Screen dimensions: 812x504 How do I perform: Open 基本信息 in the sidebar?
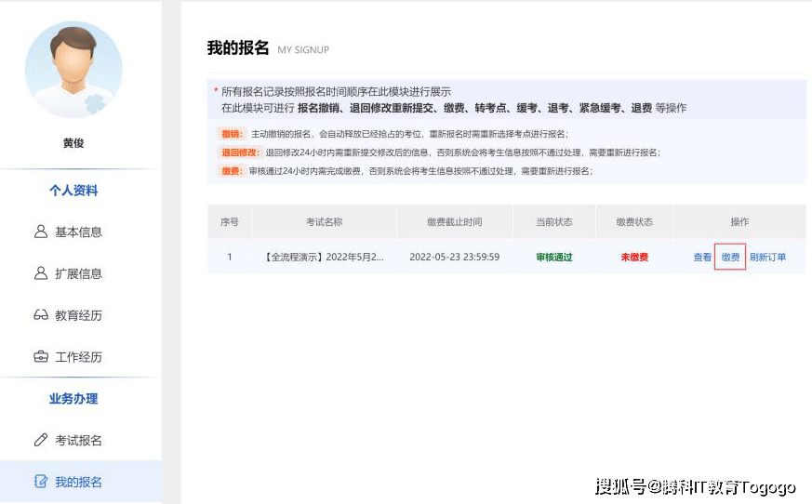(x=81, y=232)
